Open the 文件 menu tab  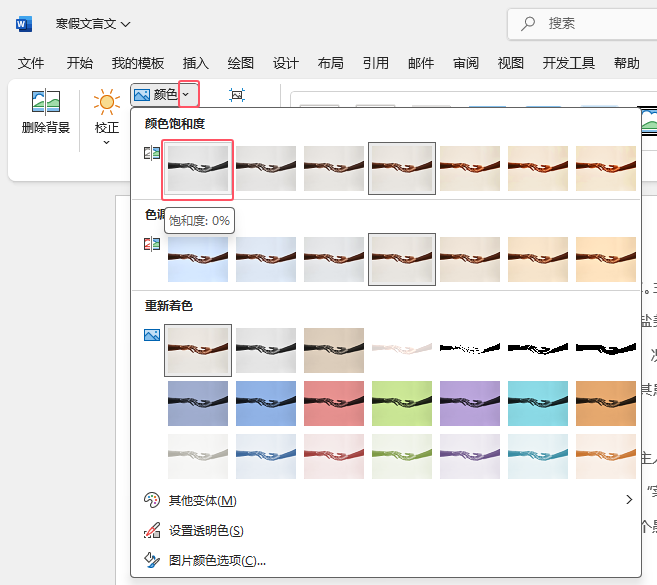coord(31,63)
